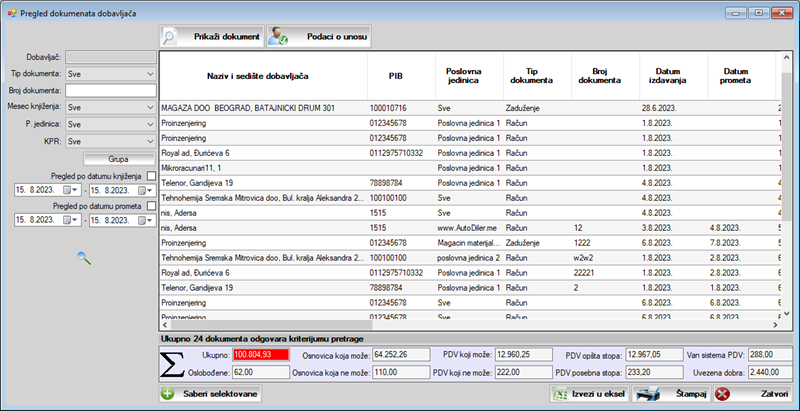Click in the Broj dokumenta input field
Screen dimensions: 800x411
click(x=110, y=90)
